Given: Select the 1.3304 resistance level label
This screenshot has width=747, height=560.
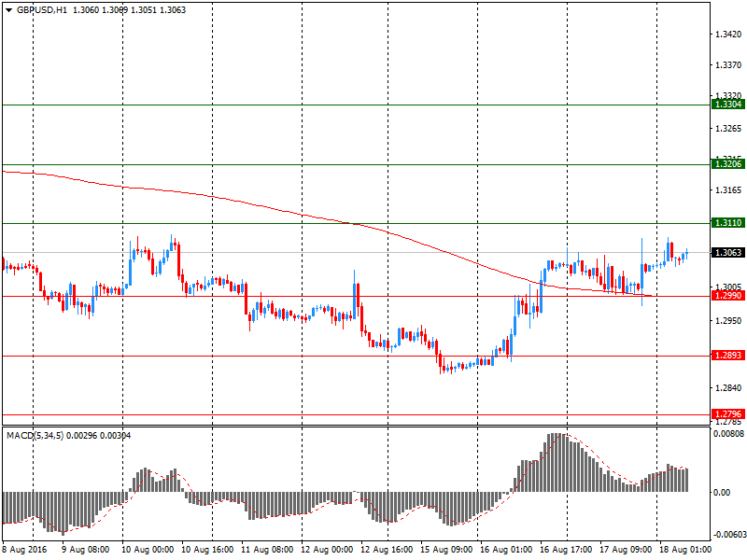Looking at the screenshot, I should coord(728,105).
